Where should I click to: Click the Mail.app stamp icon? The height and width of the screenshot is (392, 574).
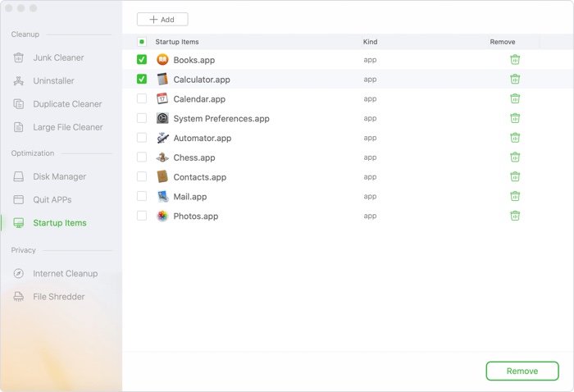point(162,196)
